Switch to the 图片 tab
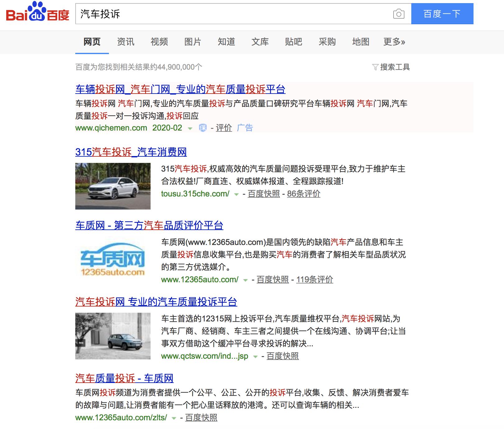 193,42
